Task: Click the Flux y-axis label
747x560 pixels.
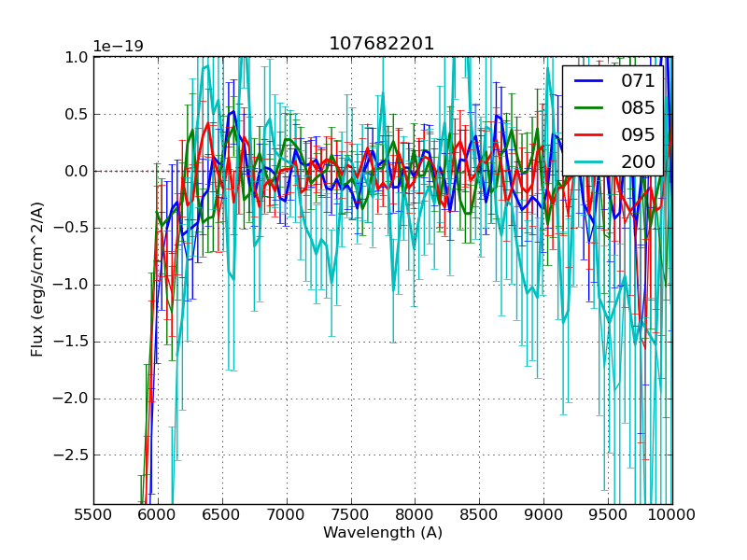Action: pos(37,280)
